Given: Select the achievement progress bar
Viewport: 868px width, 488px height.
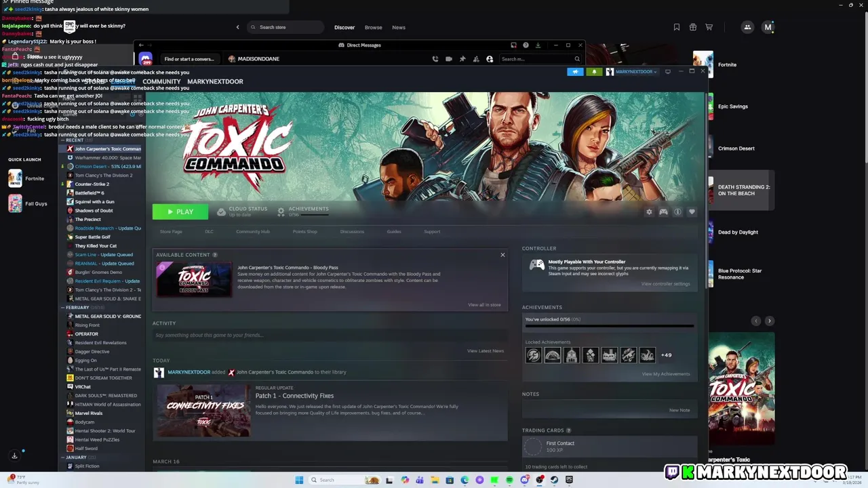Looking at the screenshot, I should [x=609, y=326].
